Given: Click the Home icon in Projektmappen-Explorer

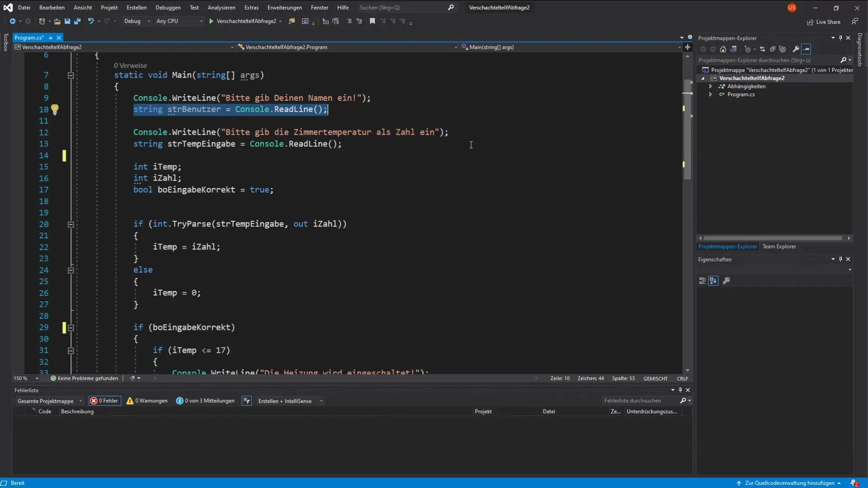Looking at the screenshot, I should pyautogui.click(x=723, y=49).
